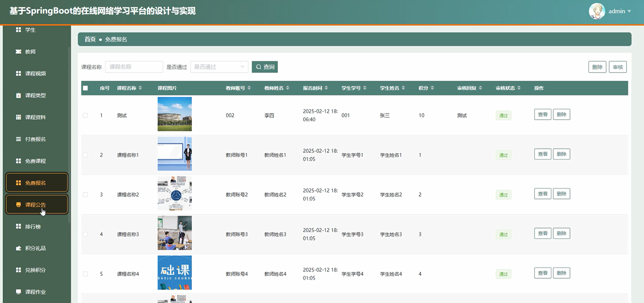Click the 张三 student name cell
Viewport: 644px width, 303px height.
[x=385, y=115]
